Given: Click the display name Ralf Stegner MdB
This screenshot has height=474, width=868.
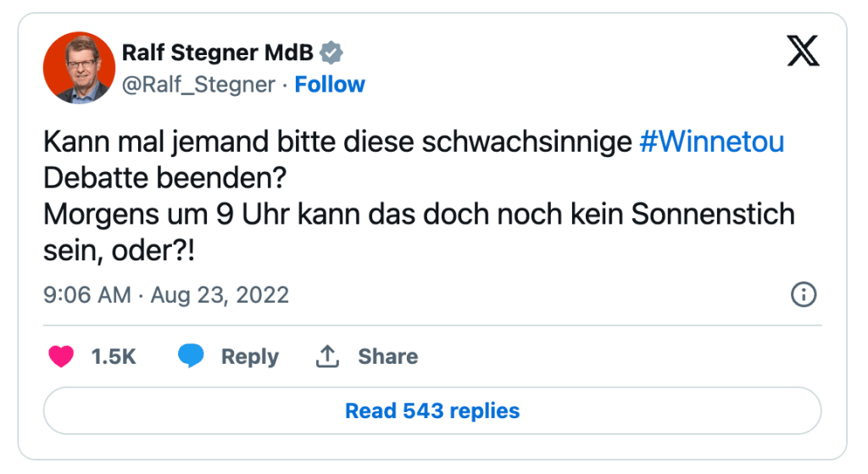Looking at the screenshot, I should [x=217, y=53].
